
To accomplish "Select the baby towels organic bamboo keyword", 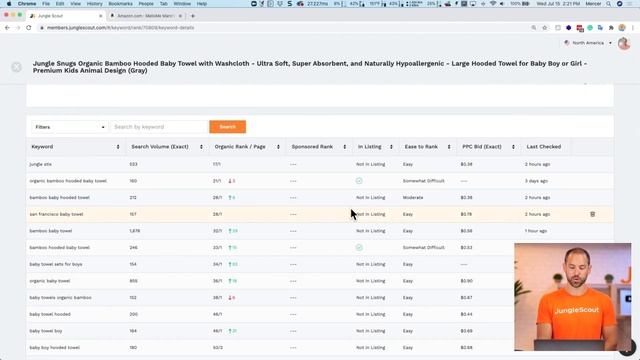I will (60, 298).
